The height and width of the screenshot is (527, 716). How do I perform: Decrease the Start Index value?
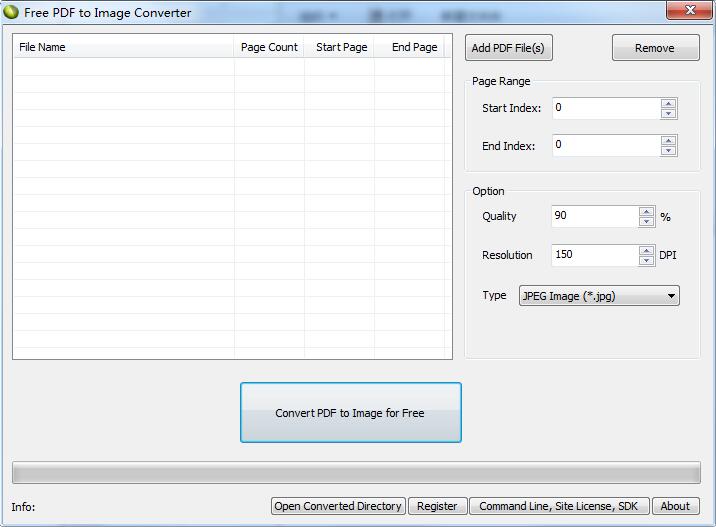pyautogui.click(x=669, y=113)
